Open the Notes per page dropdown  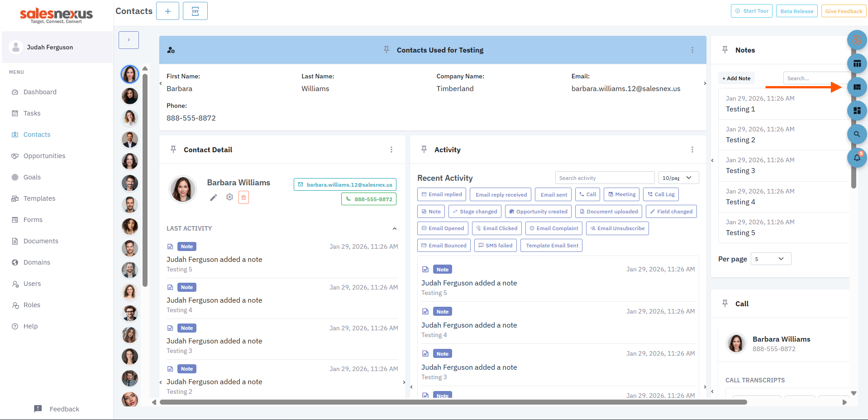(770, 259)
